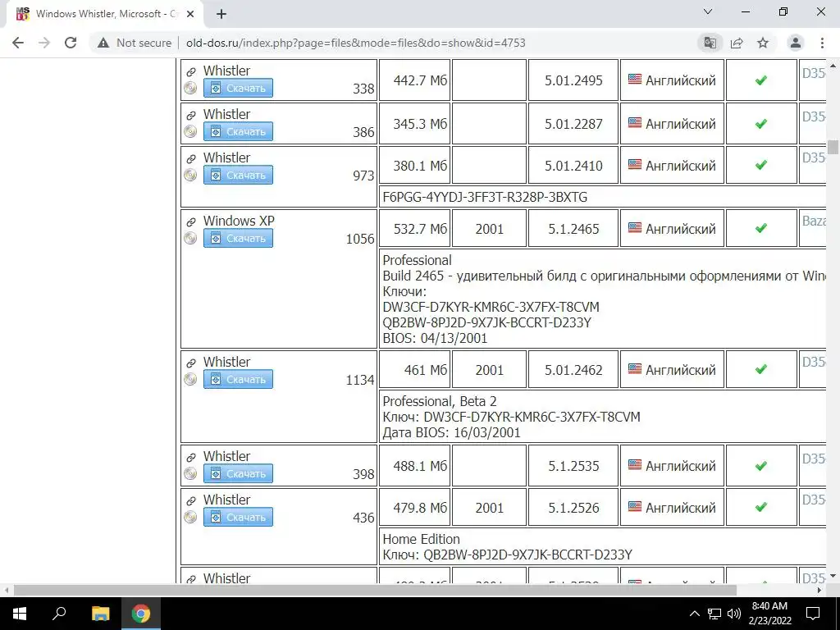Click Английский cell in 5.01.2287 row
This screenshot has width=840, height=630.
[673, 124]
